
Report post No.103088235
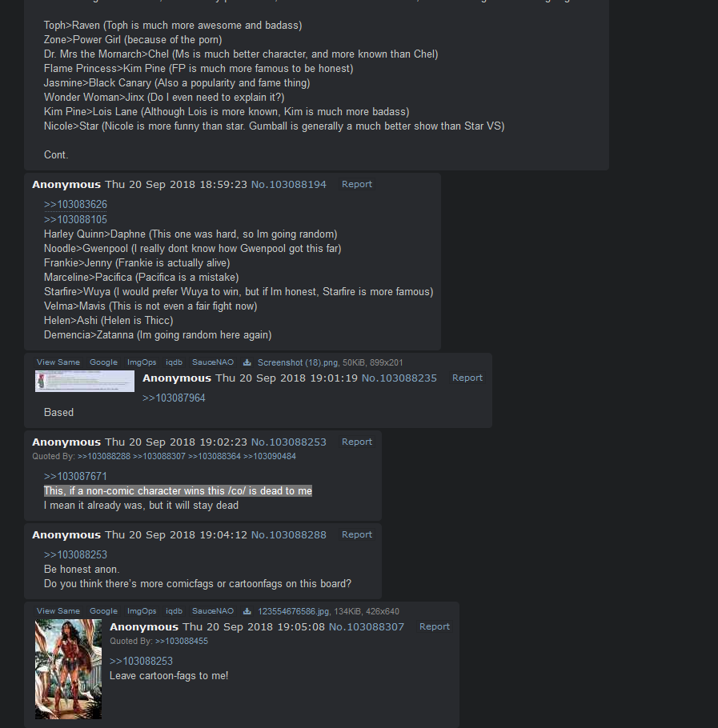click(467, 378)
